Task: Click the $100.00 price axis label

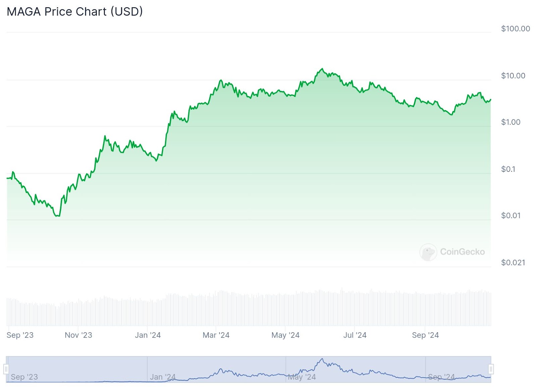Action: tap(515, 29)
